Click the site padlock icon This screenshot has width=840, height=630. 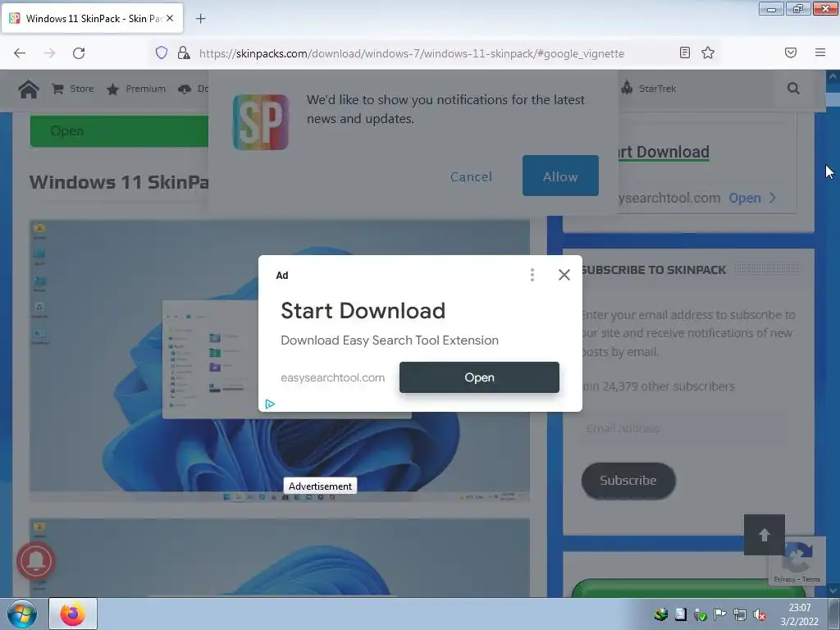[x=184, y=52]
